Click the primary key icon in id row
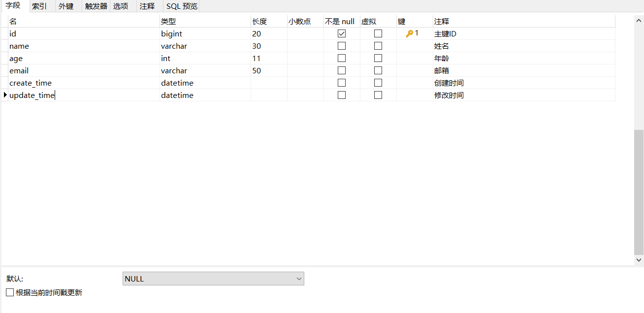Image resolution: width=644 pixels, height=313 pixels. click(x=409, y=33)
